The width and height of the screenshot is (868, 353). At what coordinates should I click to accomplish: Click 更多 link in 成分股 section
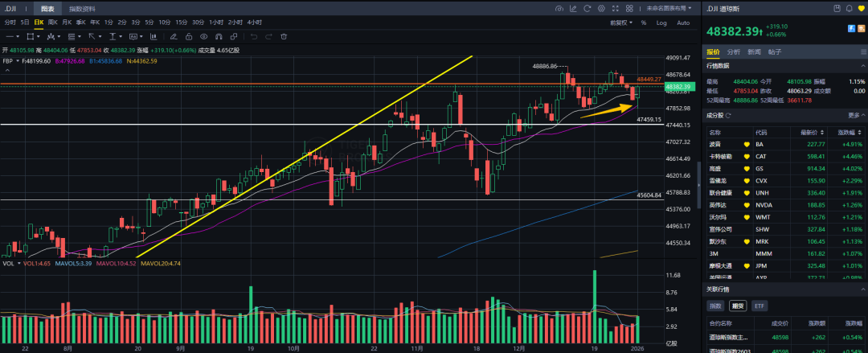pyautogui.click(x=855, y=117)
